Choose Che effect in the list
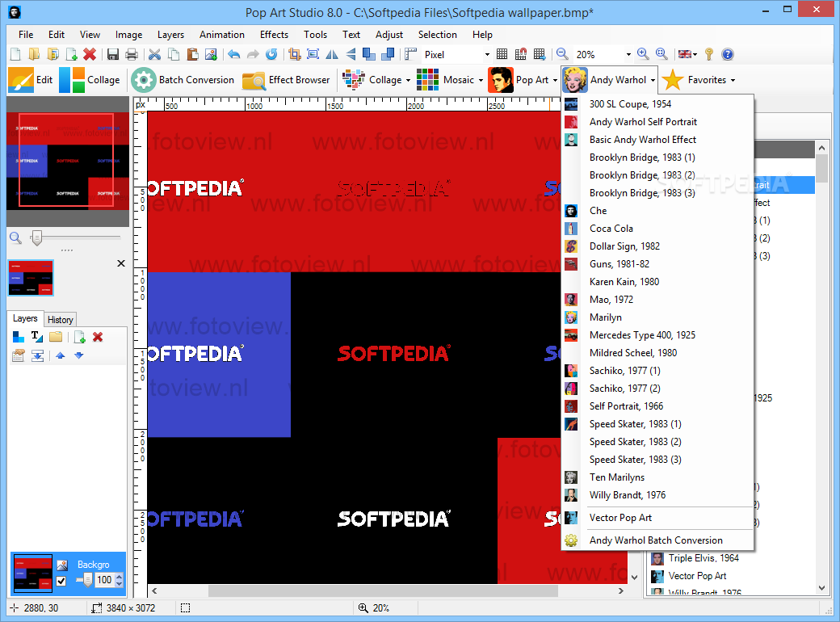The height and width of the screenshot is (622, 840). coord(657,211)
